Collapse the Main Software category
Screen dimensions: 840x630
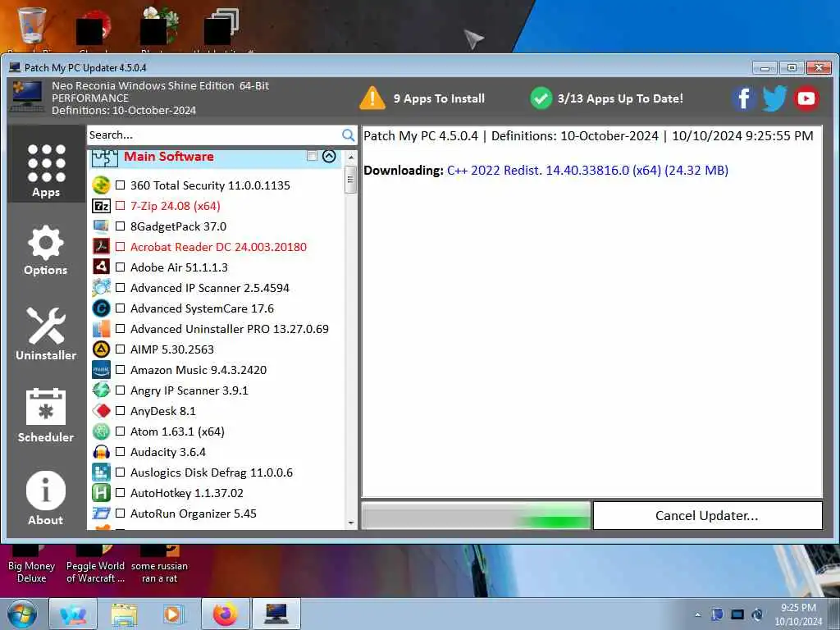[x=329, y=156]
